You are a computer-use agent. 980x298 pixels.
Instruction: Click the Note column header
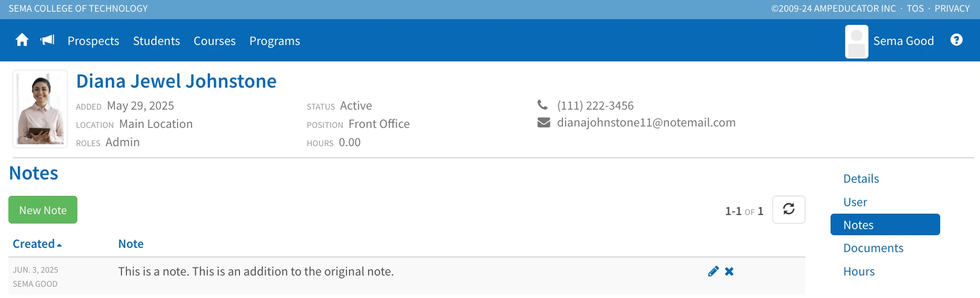point(131,244)
